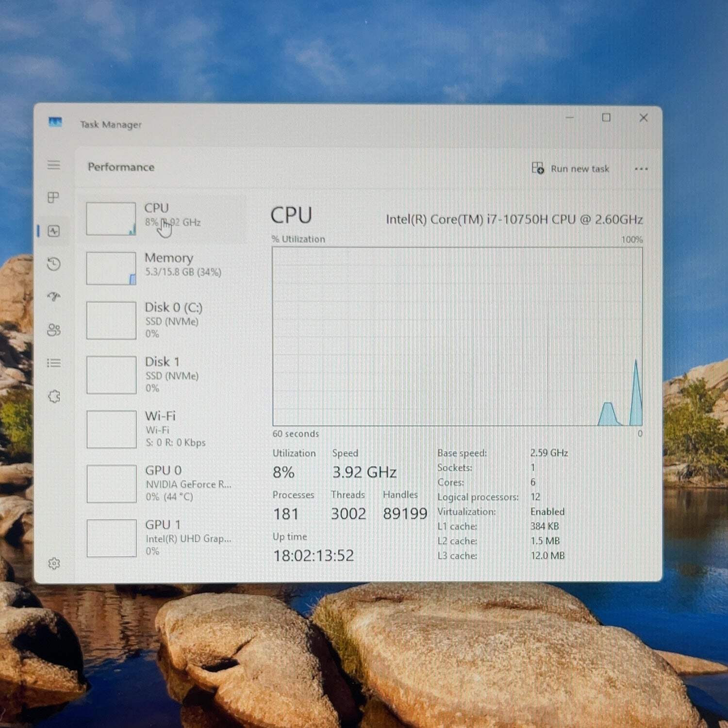Select Memory in the performance list
The height and width of the screenshot is (728, 728).
tap(163, 268)
